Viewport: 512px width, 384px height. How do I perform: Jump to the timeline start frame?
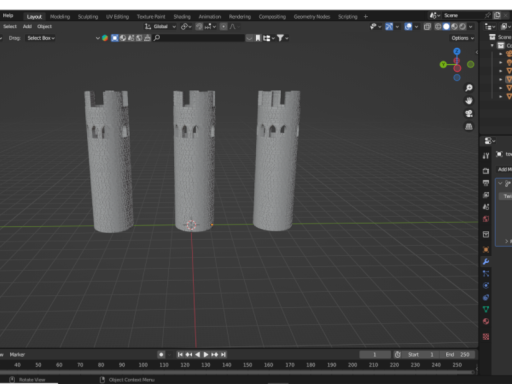coord(180,355)
